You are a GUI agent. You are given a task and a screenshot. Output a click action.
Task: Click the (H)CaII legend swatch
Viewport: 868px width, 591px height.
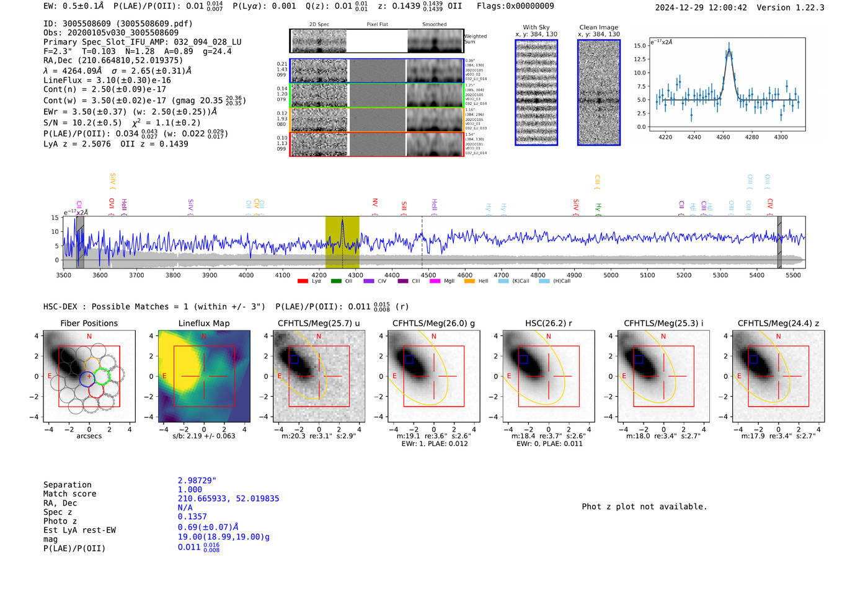(x=544, y=282)
